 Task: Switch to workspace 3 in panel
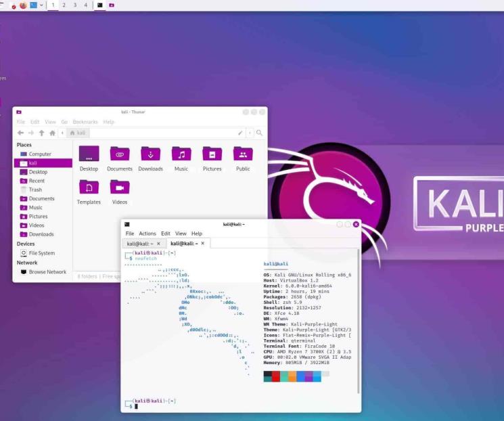[x=74, y=5]
